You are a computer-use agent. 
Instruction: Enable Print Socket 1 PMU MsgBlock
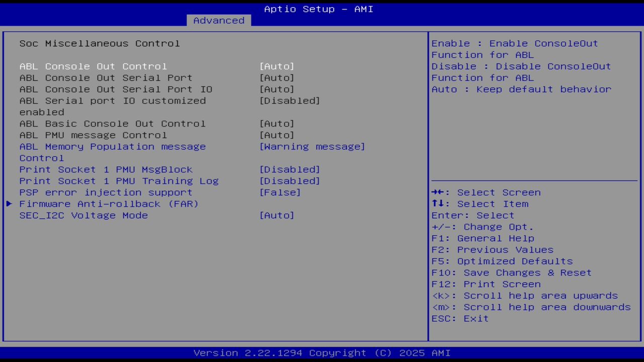106,169
